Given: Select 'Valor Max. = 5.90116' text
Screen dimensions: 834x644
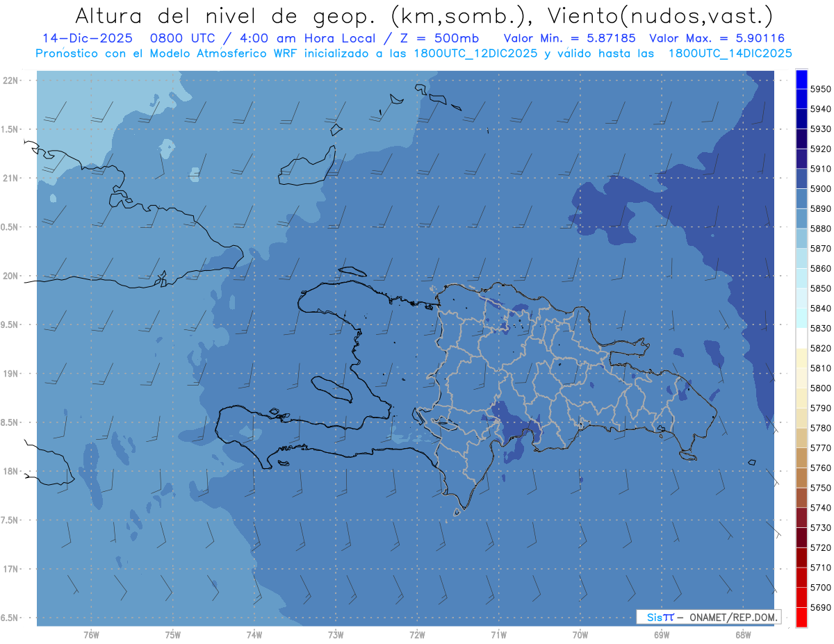Looking at the screenshot, I should point(717,38).
